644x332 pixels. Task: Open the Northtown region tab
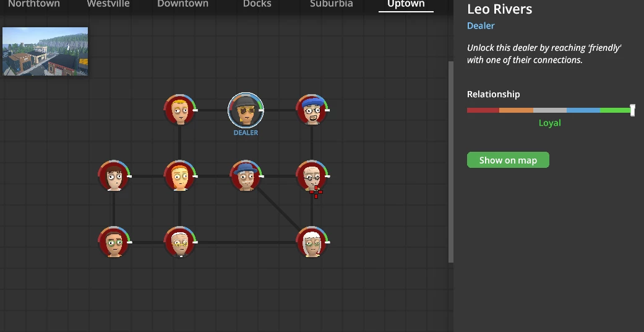click(34, 4)
